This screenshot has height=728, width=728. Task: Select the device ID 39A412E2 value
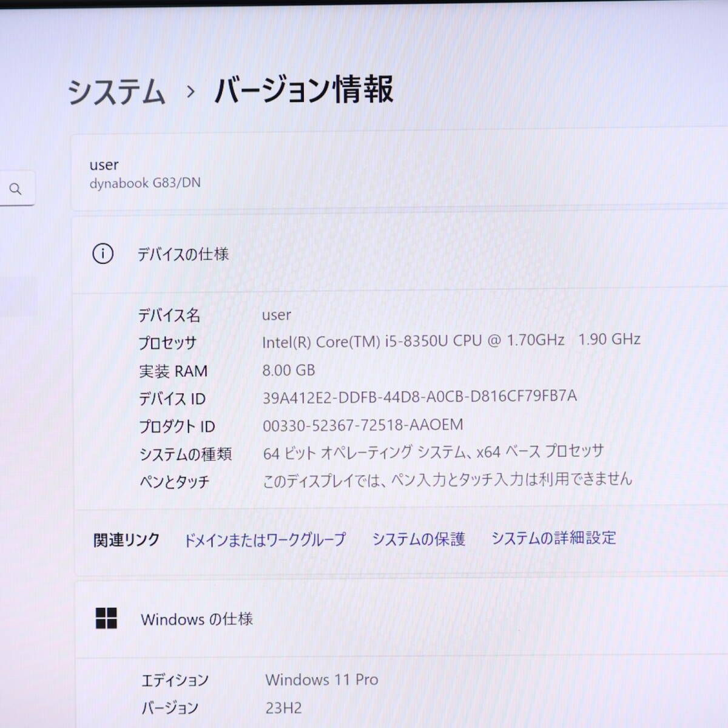[420, 397]
